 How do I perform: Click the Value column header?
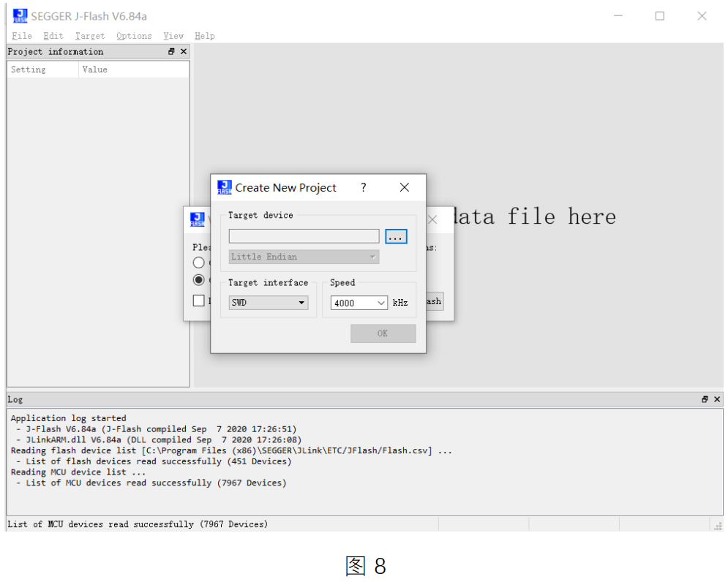click(x=134, y=69)
